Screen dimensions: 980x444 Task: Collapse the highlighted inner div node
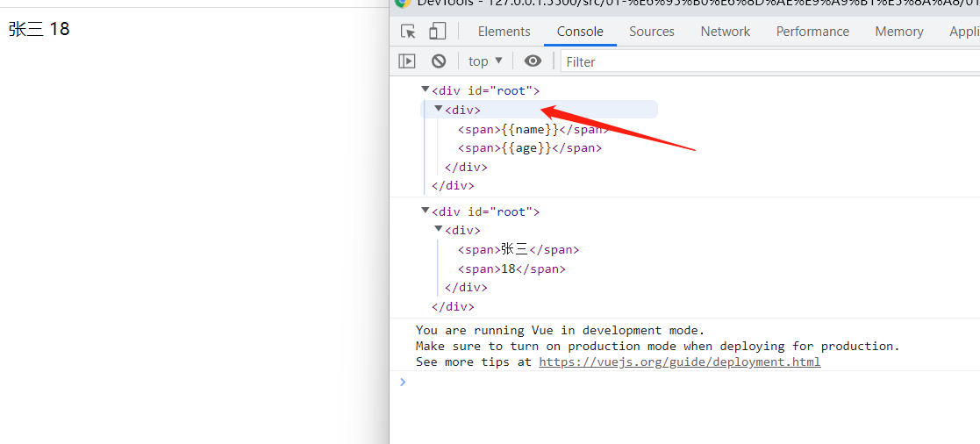click(x=438, y=109)
